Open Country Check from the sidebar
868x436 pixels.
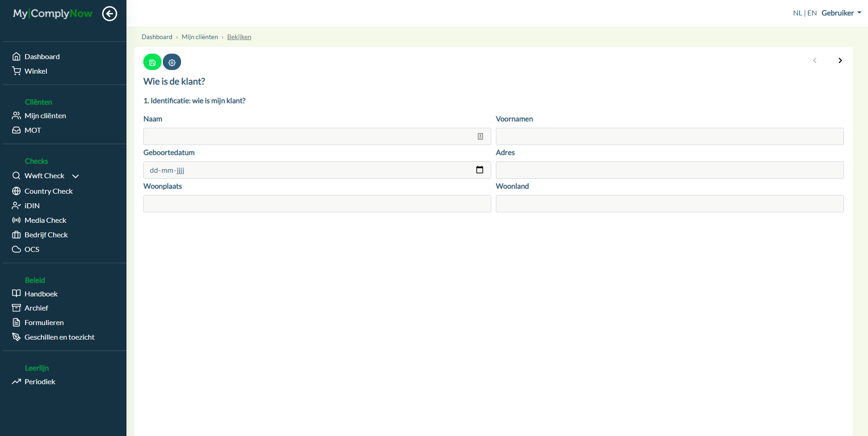tap(48, 191)
